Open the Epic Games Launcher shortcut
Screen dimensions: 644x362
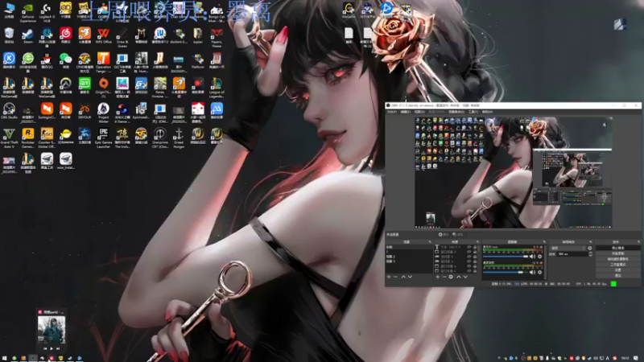pos(104,138)
